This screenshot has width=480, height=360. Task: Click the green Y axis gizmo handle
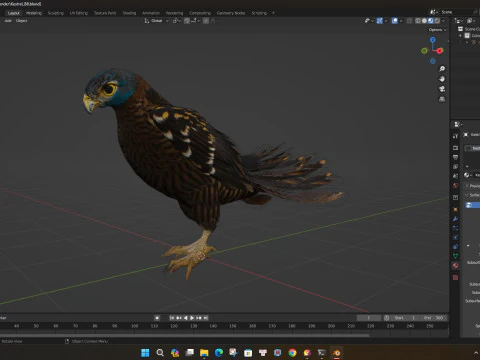pos(424,51)
